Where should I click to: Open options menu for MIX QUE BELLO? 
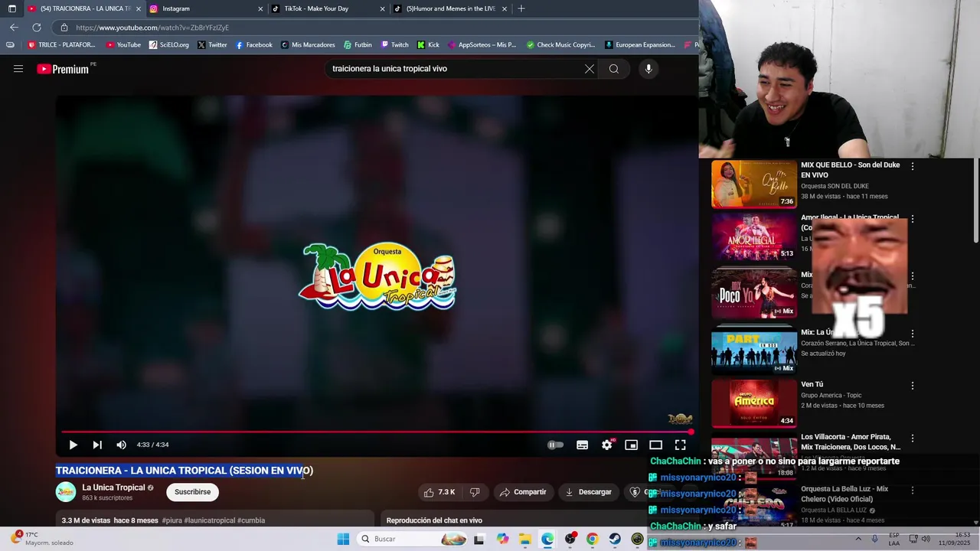912,166
